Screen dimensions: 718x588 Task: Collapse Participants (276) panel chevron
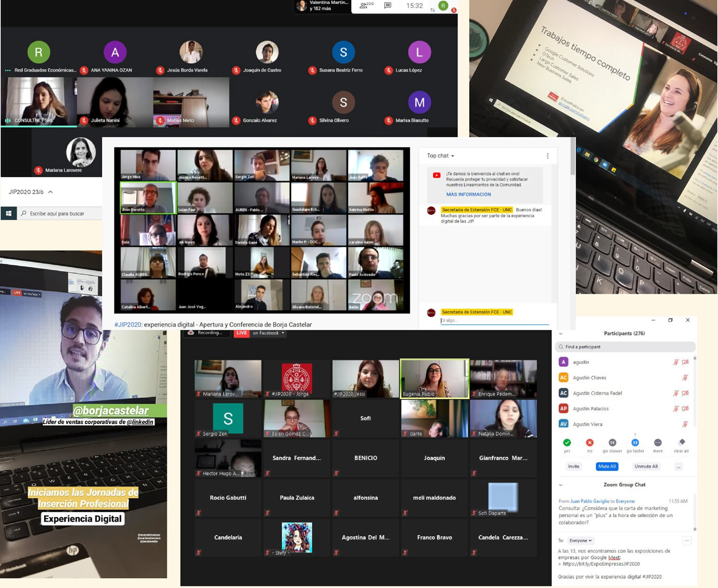click(x=561, y=334)
